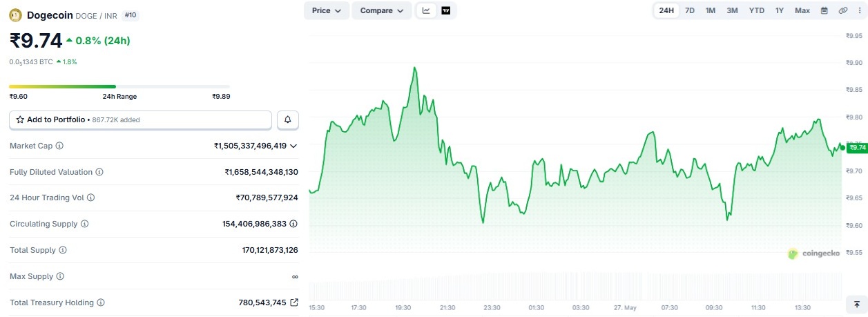Viewport: 868px width, 317px height.
Task: Click the Max Supply info icon
Action: point(60,276)
